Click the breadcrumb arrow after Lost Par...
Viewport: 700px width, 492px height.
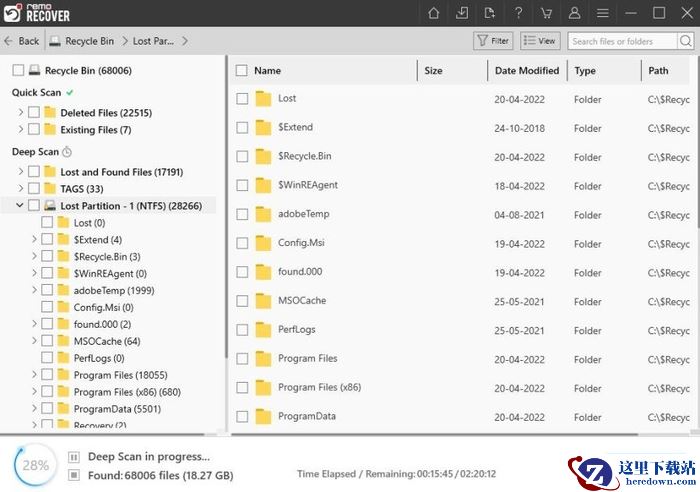pyautogui.click(x=185, y=41)
